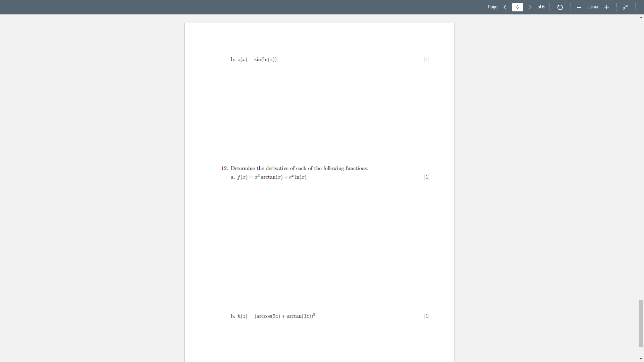644x362 pixels.
Task: Click the scroll-up arrow on the scrollbar
Action: [x=641, y=17]
